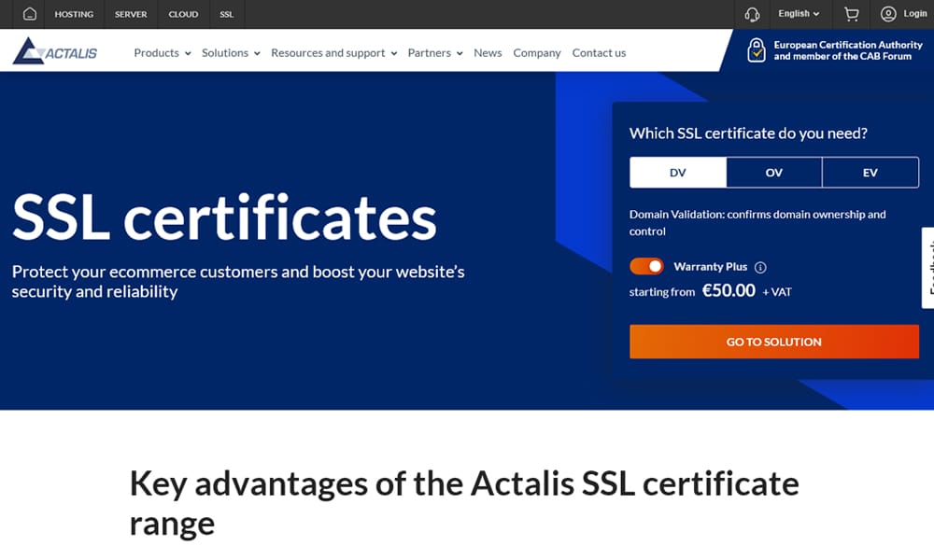Click the News navigation link
Image resolution: width=934 pixels, height=560 pixels.
[488, 53]
